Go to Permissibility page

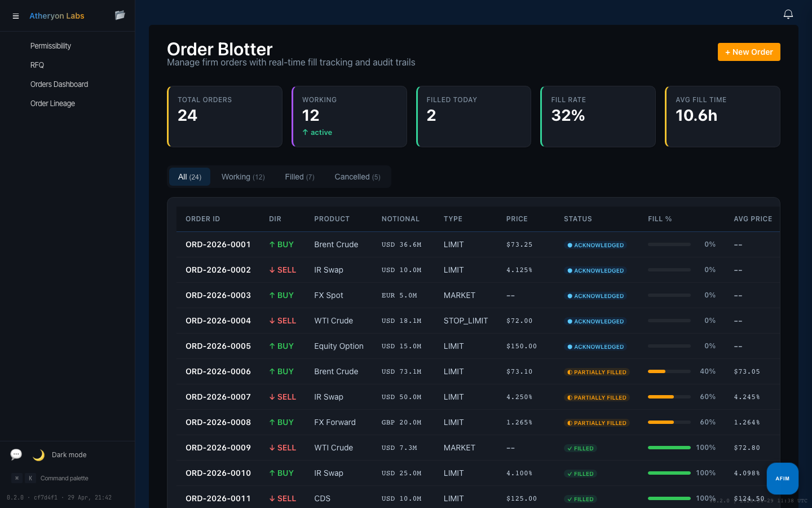pos(51,46)
